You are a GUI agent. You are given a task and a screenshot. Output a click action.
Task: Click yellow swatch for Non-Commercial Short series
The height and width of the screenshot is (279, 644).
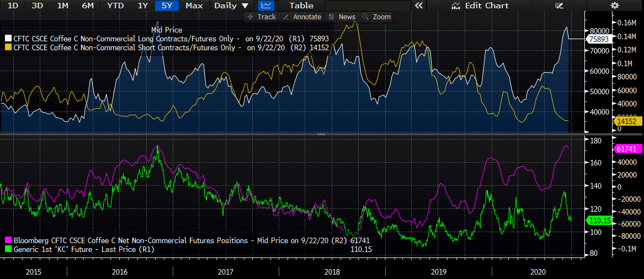[8, 47]
